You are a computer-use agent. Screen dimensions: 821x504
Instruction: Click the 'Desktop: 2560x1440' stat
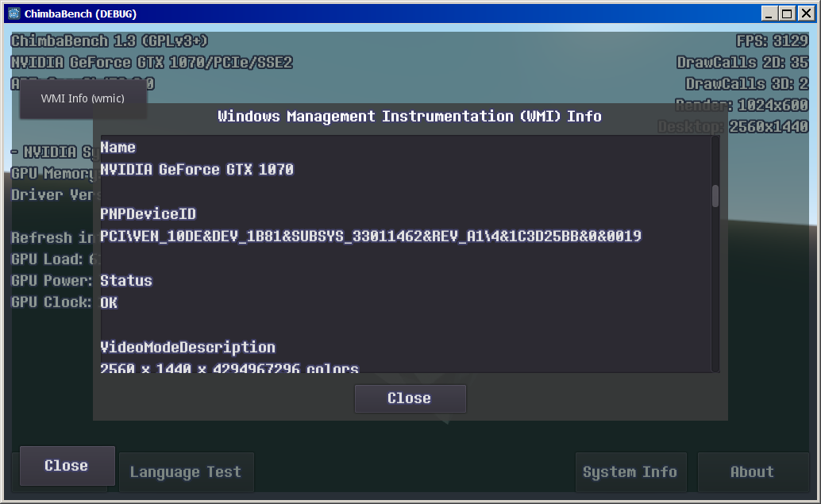(733, 127)
